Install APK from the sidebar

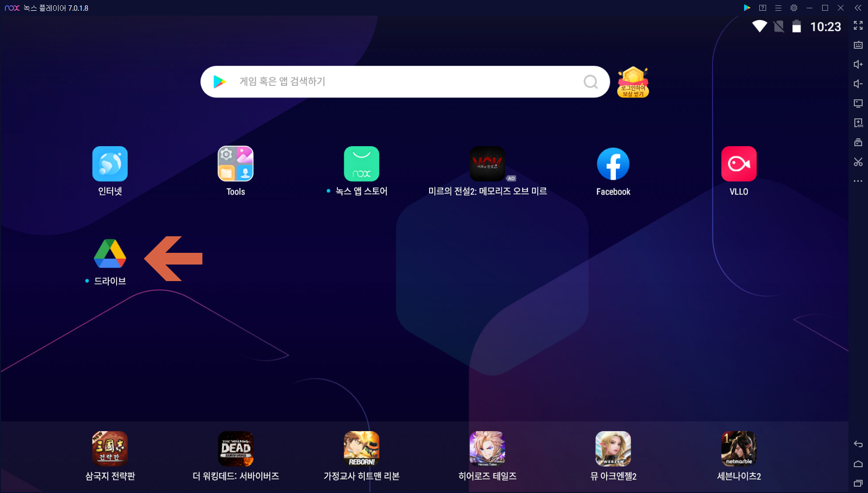[858, 123]
